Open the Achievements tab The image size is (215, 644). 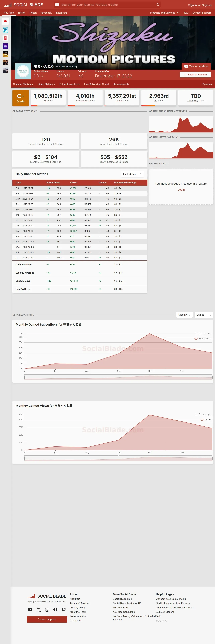(121, 84)
